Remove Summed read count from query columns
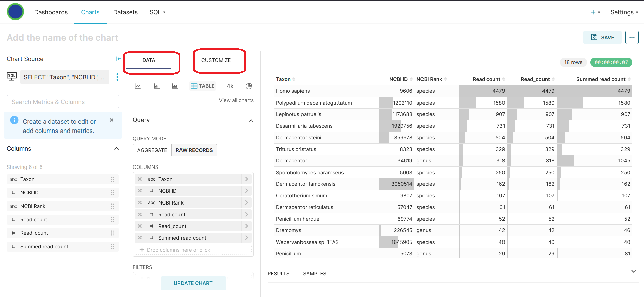Image resolution: width=644 pixels, height=297 pixels. (x=140, y=238)
